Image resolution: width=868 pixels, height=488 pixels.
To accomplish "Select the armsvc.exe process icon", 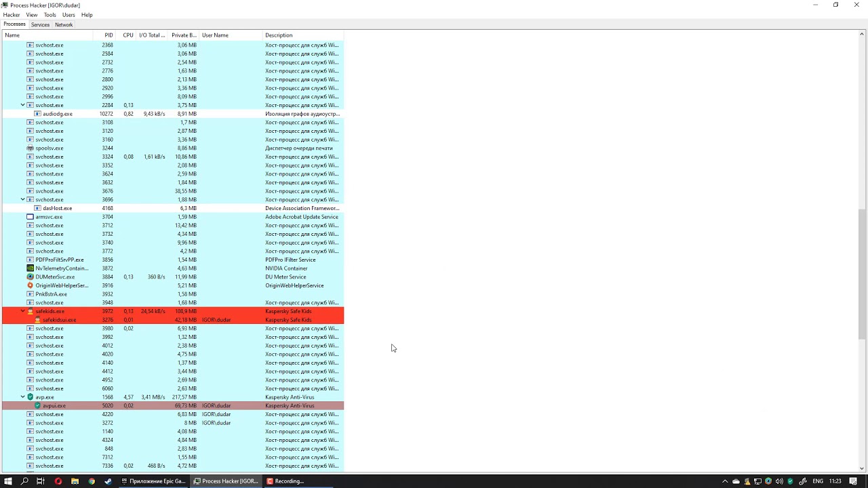I will pos(30,217).
